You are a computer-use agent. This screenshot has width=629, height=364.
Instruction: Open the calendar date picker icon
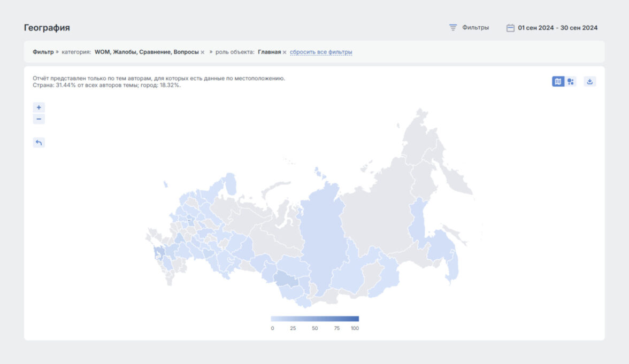[510, 28]
